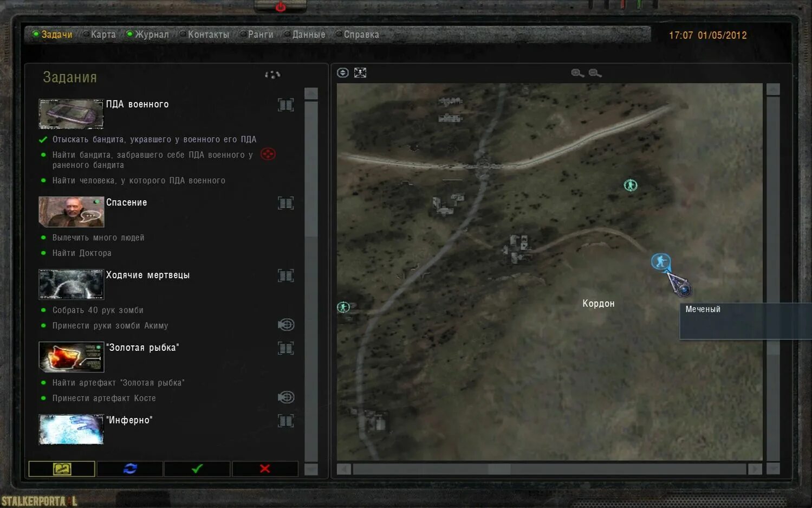Screen dimensions: 812x508
Task: Click map vertical scrollbar up arrow
Action: (x=773, y=89)
